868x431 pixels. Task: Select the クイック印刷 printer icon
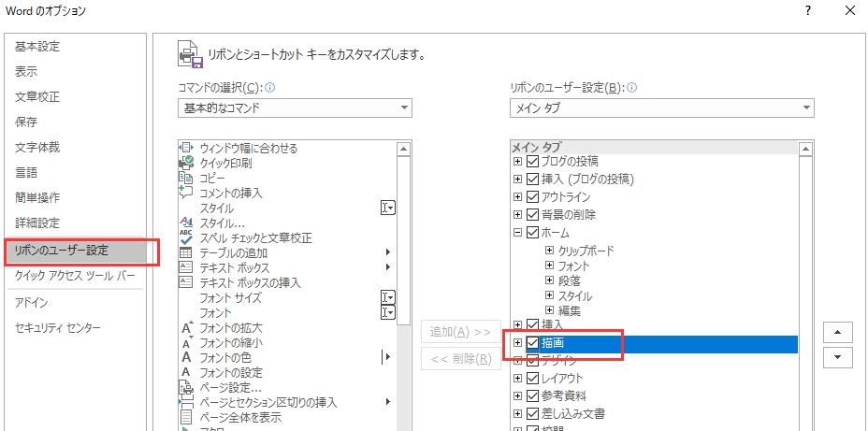pos(186,164)
